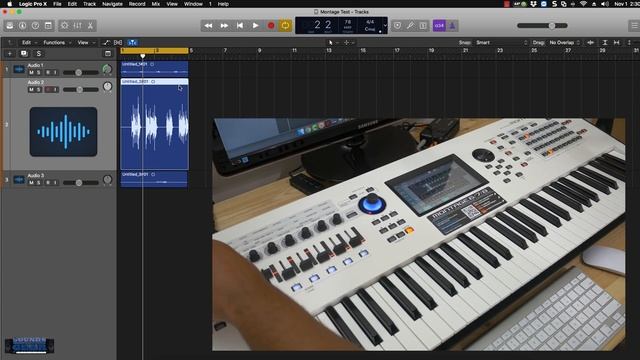Show Quick Help with the question mark button
Image resolution: width=640 pixels, height=360 pixels.
(x=36, y=26)
